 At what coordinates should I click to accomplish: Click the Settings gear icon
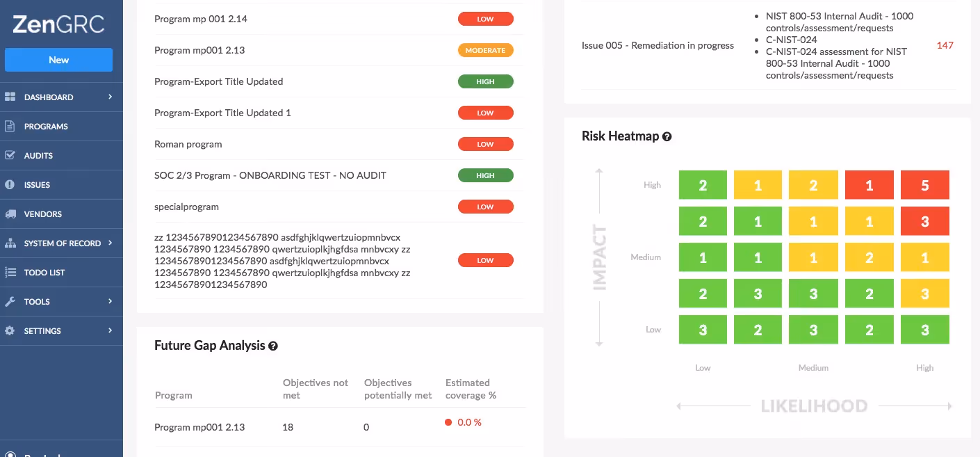(x=10, y=331)
